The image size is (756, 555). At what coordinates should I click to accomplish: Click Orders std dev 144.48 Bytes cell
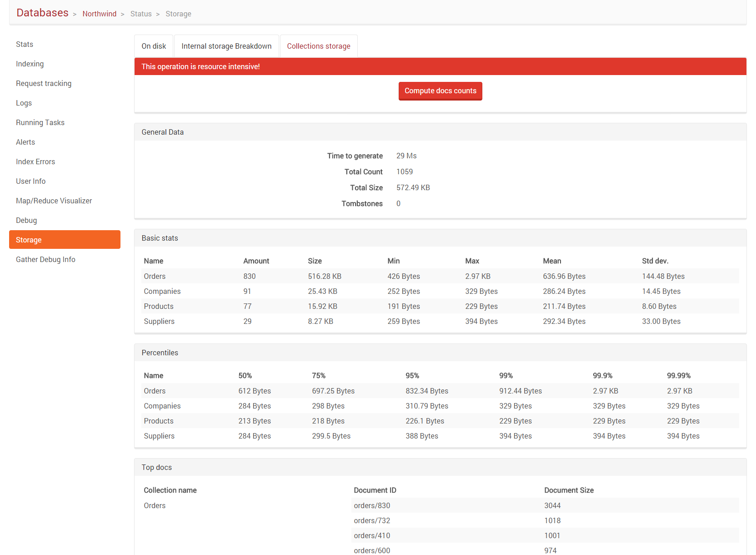click(663, 276)
